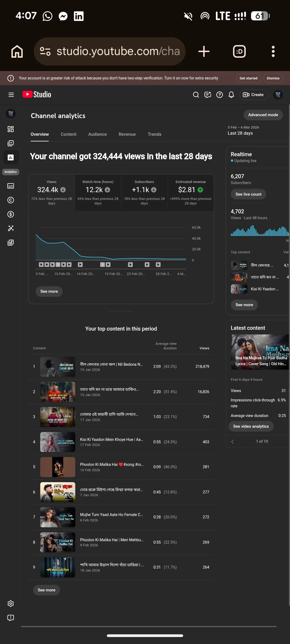Open Copyright icon in left sidebar
290x644 pixels.
click(x=11, y=200)
